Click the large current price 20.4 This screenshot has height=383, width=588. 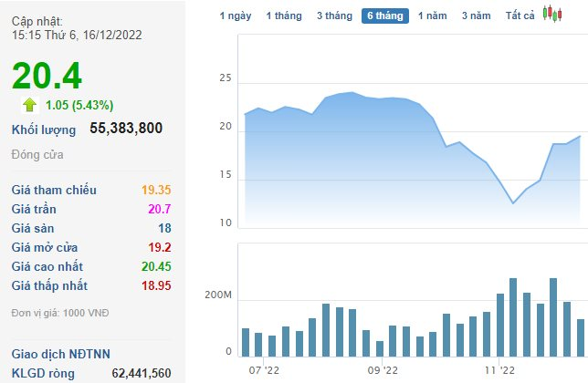click(47, 75)
